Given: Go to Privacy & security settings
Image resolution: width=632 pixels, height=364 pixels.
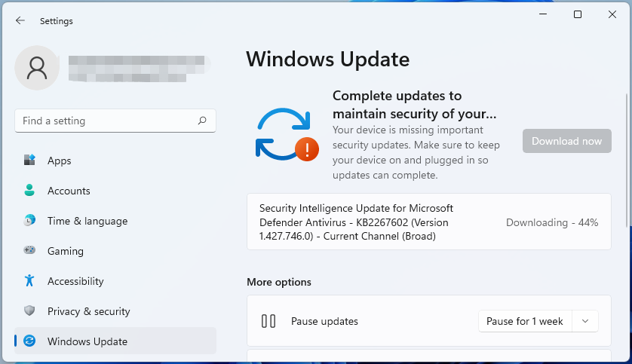Looking at the screenshot, I should coord(88,311).
